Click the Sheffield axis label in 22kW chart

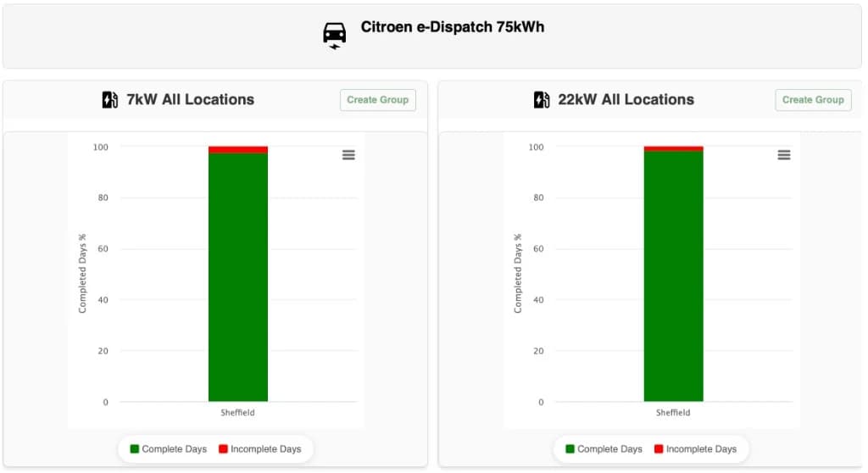tap(673, 413)
